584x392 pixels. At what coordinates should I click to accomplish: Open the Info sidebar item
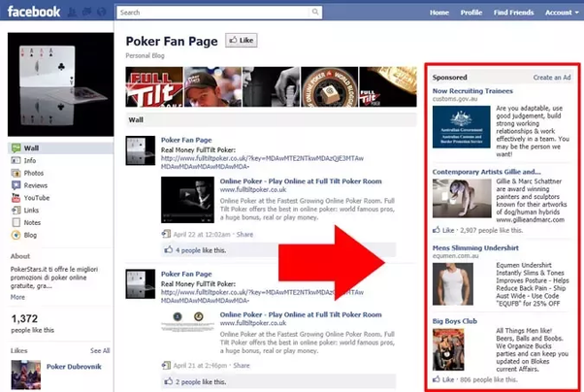(x=29, y=160)
